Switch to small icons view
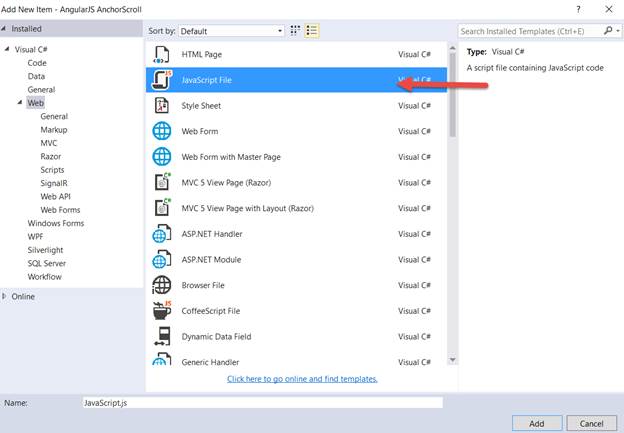This screenshot has height=433, width=624. point(295,31)
